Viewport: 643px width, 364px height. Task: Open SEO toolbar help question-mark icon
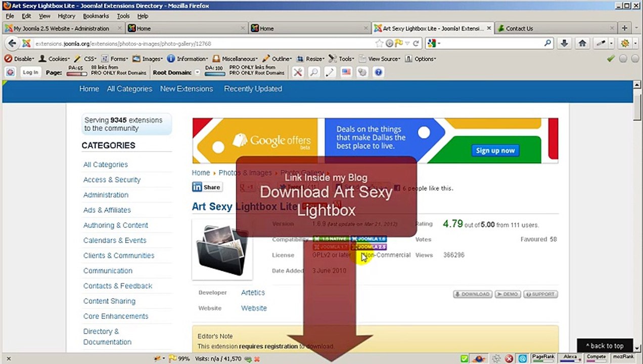pyautogui.click(x=378, y=72)
